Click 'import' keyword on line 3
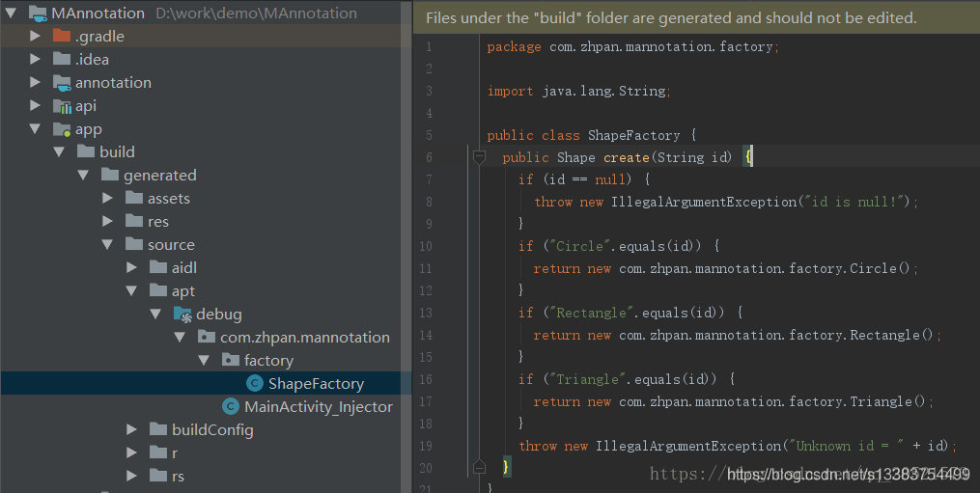The height and width of the screenshot is (493, 980). pos(510,92)
